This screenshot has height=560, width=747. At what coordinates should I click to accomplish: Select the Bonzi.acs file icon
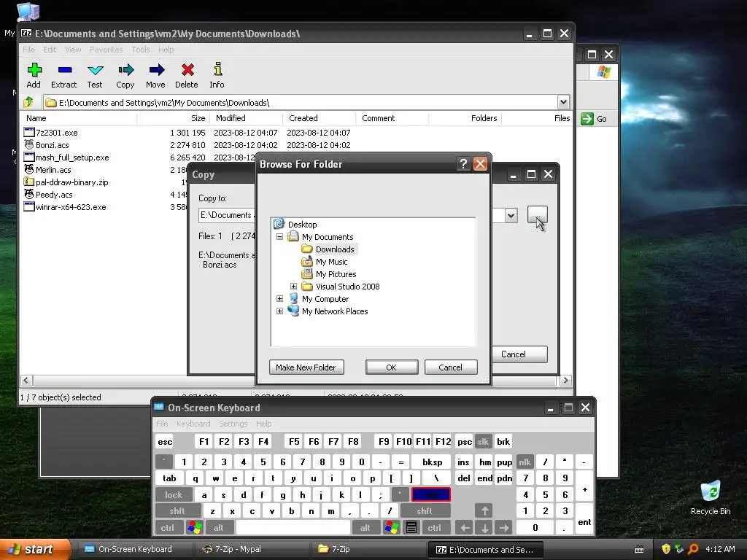pyautogui.click(x=29, y=145)
